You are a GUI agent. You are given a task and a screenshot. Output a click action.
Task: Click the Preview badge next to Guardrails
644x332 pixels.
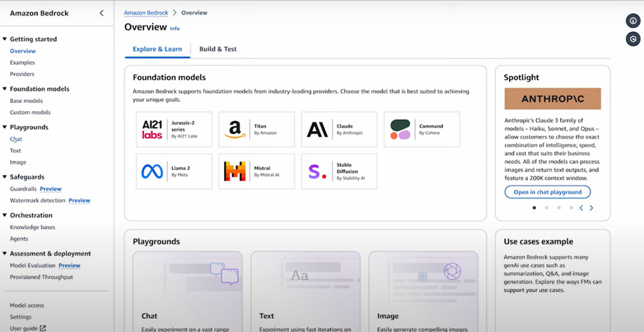click(x=51, y=189)
